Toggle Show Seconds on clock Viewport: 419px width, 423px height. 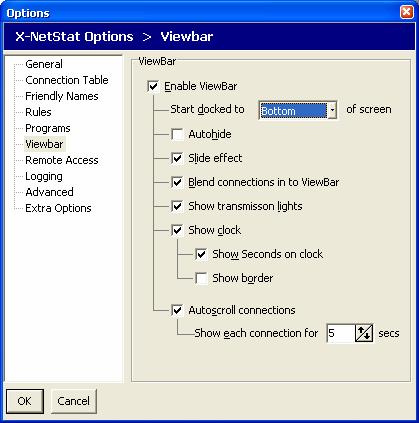(201, 254)
